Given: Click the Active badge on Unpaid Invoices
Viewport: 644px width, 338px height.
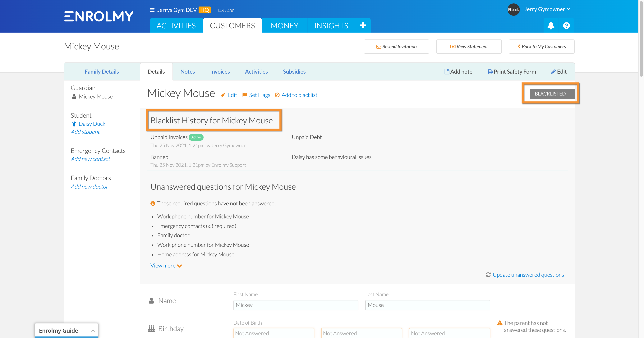Looking at the screenshot, I should click(x=196, y=137).
